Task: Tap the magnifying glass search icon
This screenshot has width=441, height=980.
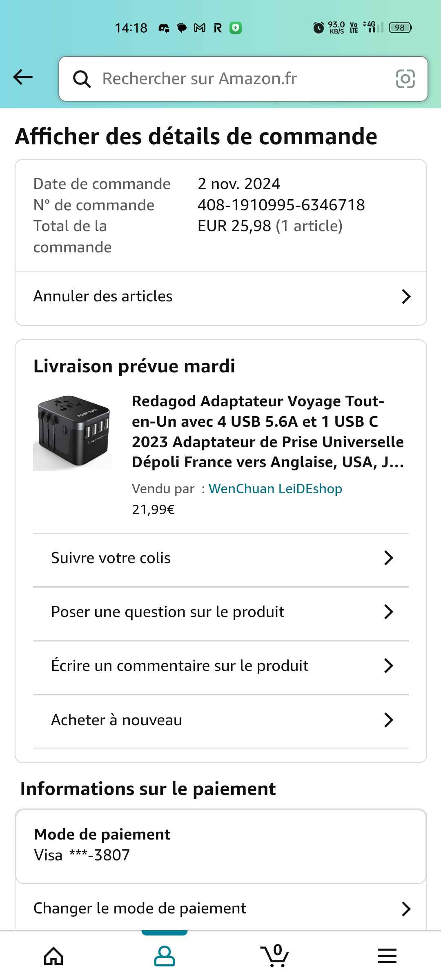Action: (82, 79)
